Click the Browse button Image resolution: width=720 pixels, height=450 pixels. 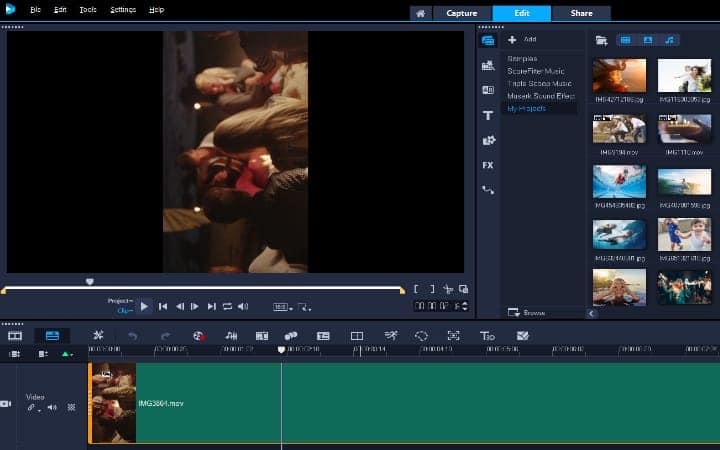point(527,313)
